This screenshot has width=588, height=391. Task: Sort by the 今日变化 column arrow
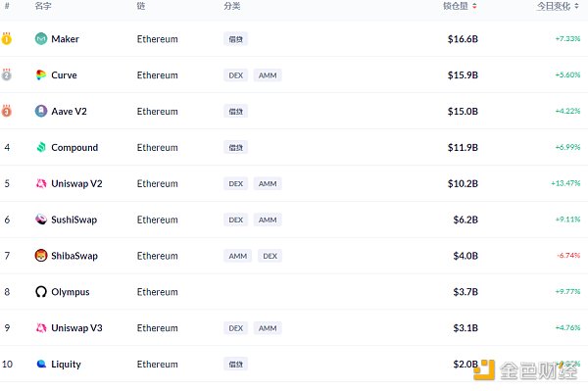point(576,6)
